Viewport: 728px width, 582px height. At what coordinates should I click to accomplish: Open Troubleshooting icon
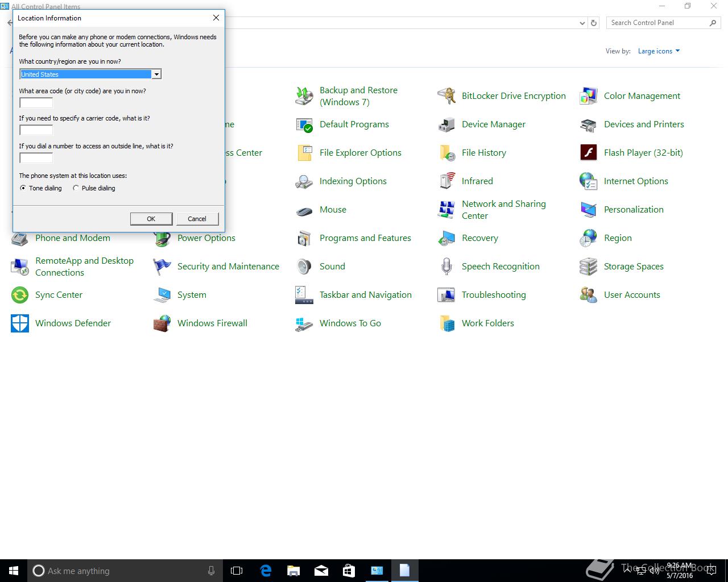pyautogui.click(x=446, y=295)
